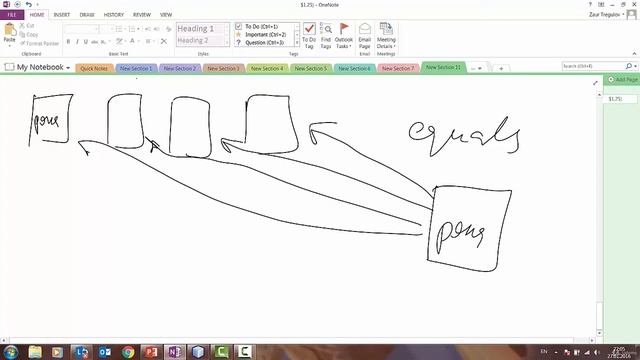Viewport: 640px width, 360px height.
Task: Click the Undo arrow in quick access toolbar
Action: click(29, 4)
